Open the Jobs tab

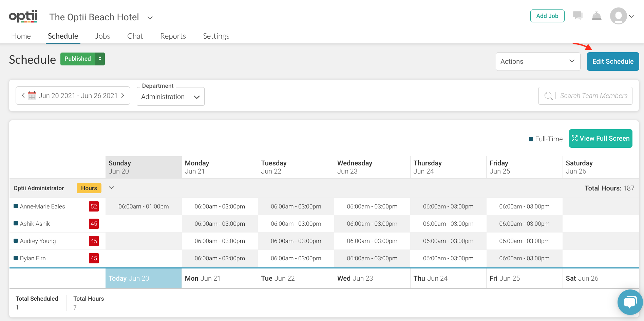[x=103, y=36]
